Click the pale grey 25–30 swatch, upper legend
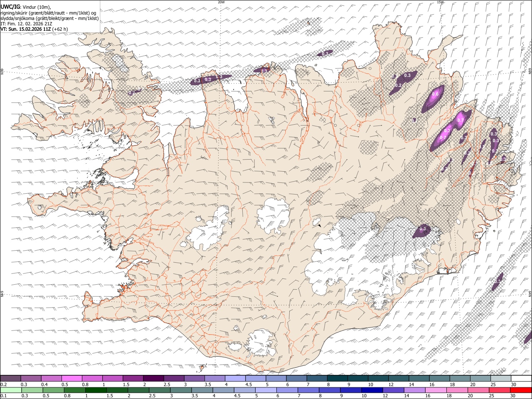532x399 pixels. pyautogui.click(x=501, y=379)
